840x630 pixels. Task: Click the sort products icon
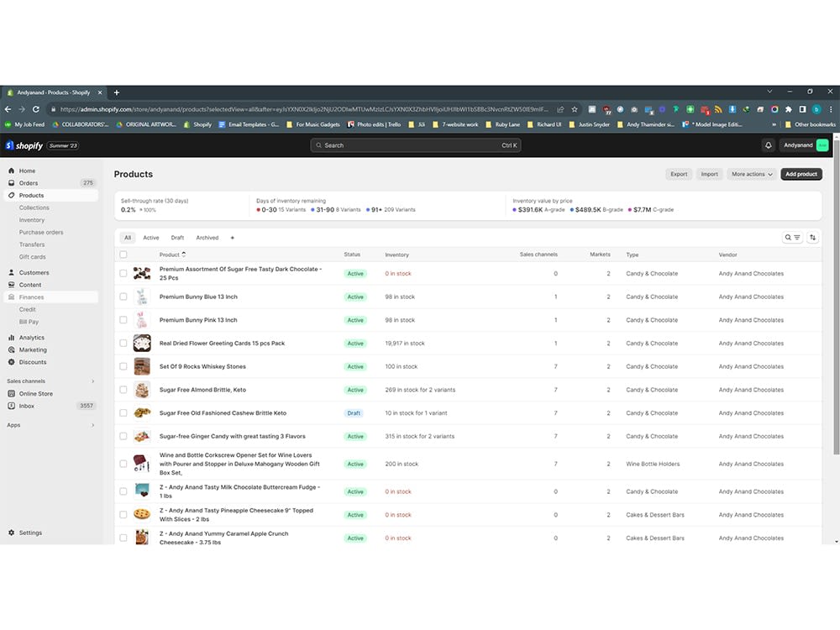point(812,238)
